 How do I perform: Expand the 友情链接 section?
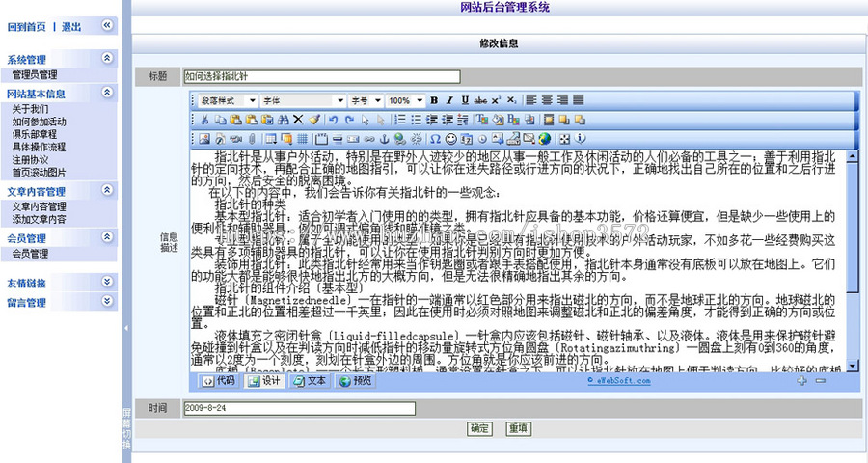point(107,282)
